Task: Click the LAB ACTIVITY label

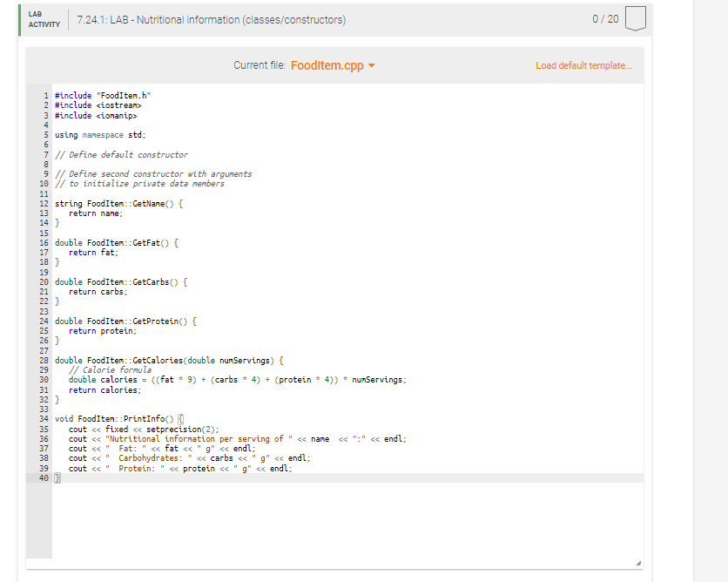Action: pyautogui.click(x=44, y=19)
